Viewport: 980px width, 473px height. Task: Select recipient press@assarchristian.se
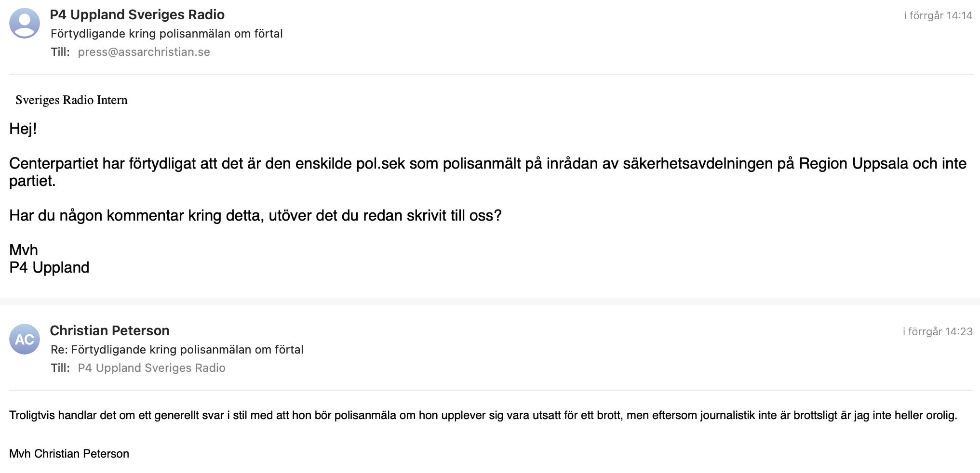(x=144, y=52)
